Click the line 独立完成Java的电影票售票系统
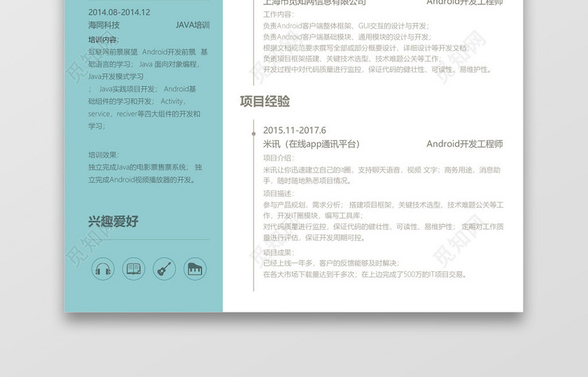Image resolution: width=588 pixels, height=377 pixels. [145, 167]
